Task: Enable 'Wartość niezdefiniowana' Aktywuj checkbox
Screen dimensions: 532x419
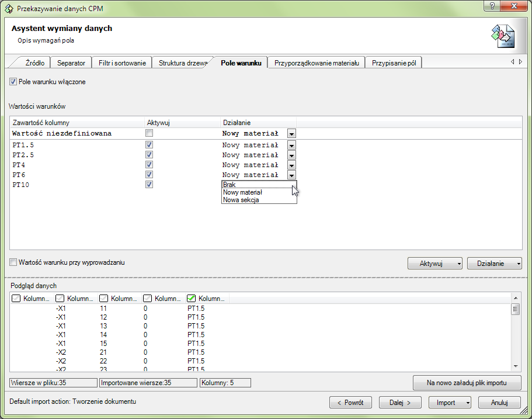Action: (x=149, y=133)
